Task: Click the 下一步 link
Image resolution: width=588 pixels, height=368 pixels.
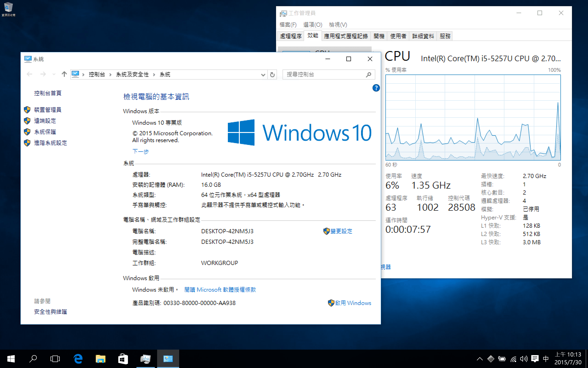Action: tap(140, 151)
